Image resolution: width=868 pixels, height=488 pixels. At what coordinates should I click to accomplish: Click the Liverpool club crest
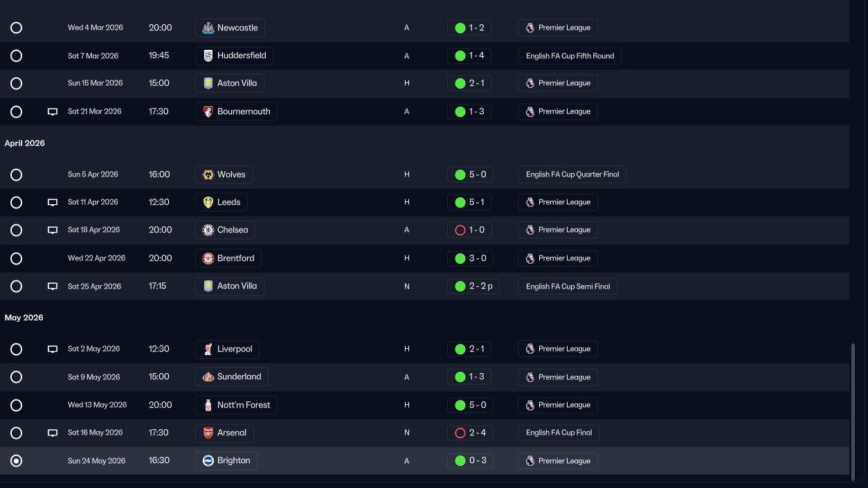coord(208,349)
